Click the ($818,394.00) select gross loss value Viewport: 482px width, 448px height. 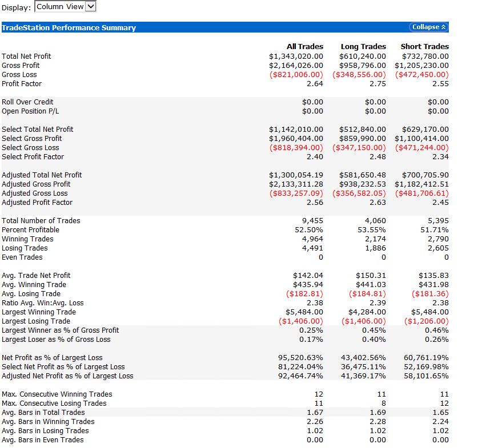(x=296, y=148)
